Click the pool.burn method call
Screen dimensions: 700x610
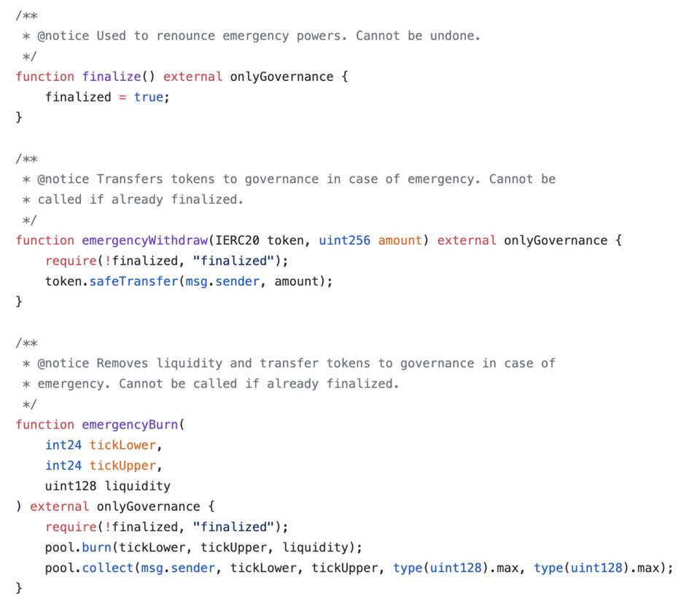(x=78, y=547)
